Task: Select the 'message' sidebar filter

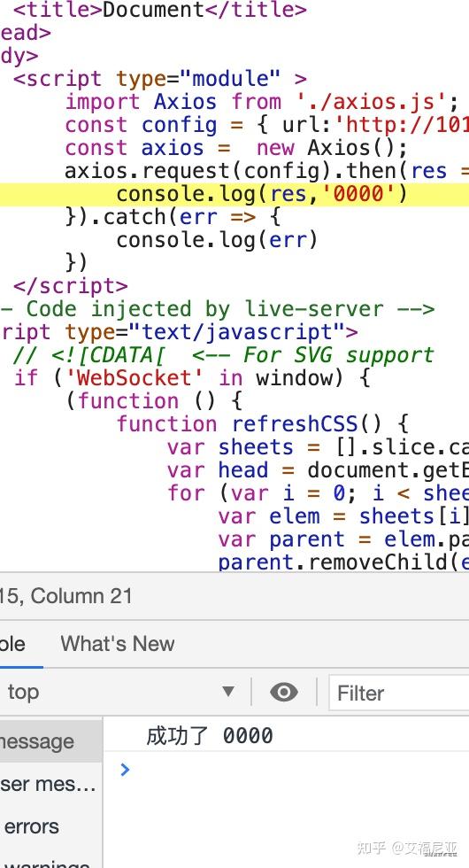Action: point(36,741)
